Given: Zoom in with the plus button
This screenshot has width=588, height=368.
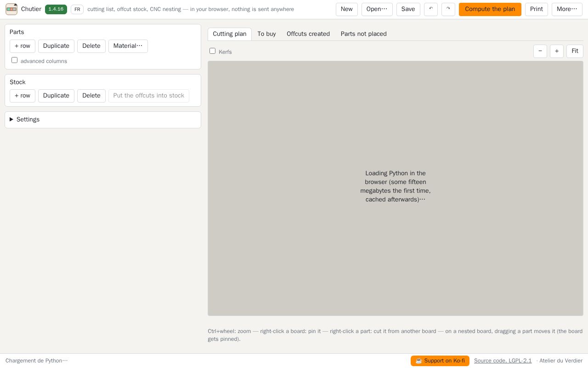Looking at the screenshot, I should pos(557,51).
